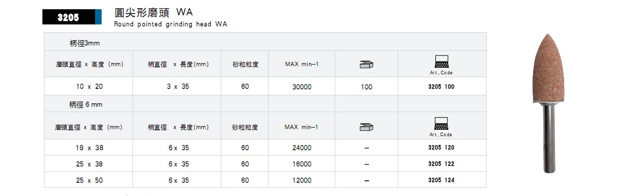The image size is (644, 196).
Task: Select article code 3205 124
Action: click(441, 180)
